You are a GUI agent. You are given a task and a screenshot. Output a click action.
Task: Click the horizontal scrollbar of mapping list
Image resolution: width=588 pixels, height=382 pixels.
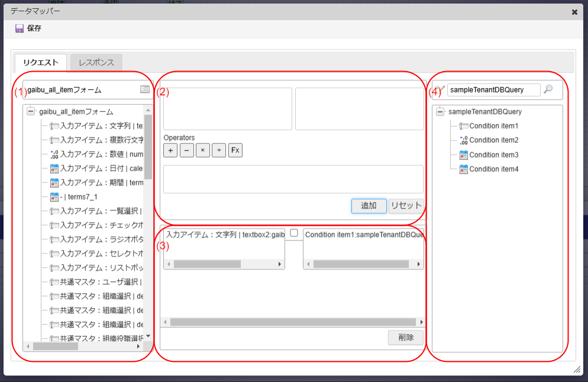tap(293, 322)
